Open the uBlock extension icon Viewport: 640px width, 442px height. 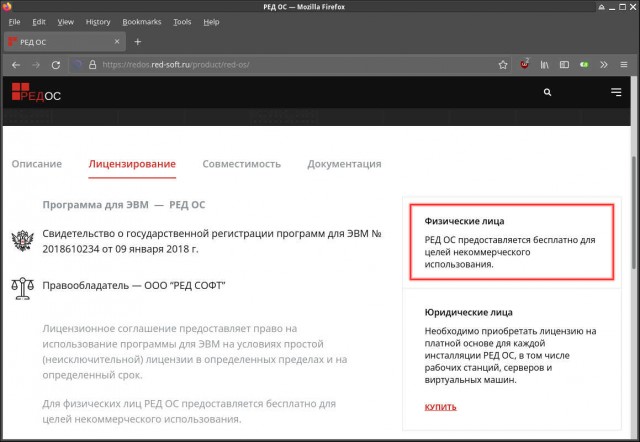(524, 64)
